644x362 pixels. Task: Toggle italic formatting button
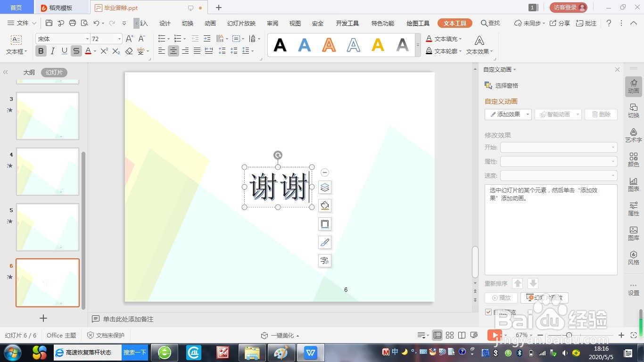click(x=53, y=51)
